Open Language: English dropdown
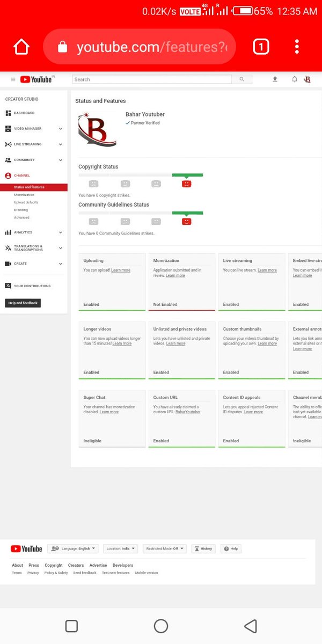 73,548
